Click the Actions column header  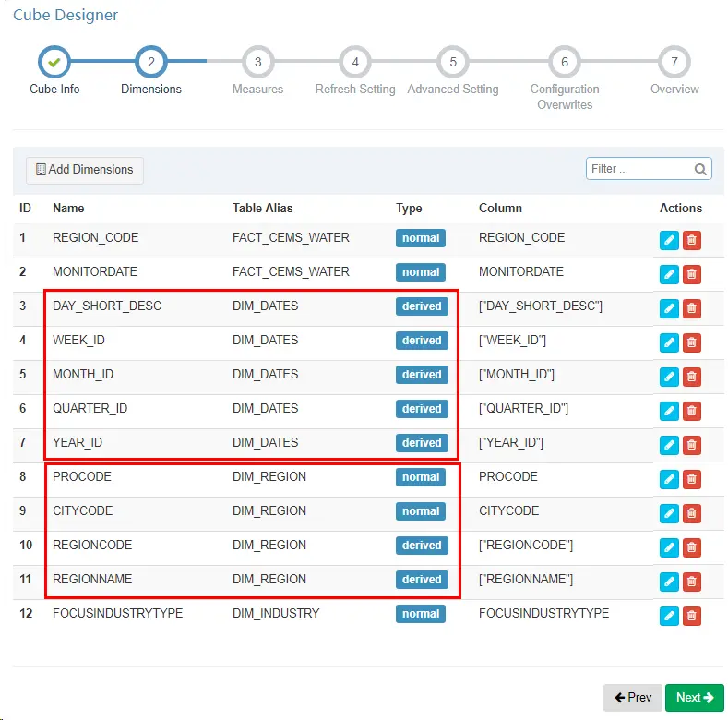(x=681, y=208)
